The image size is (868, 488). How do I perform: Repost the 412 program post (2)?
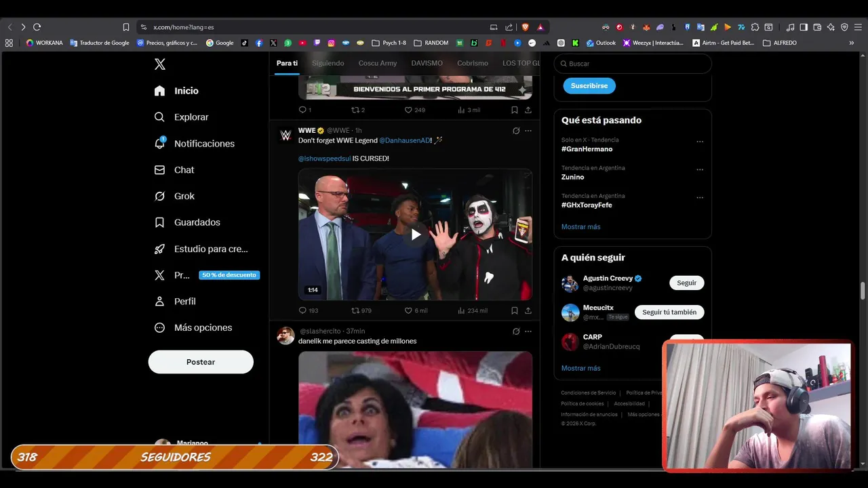pyautogui.click(x=357, y=110)
